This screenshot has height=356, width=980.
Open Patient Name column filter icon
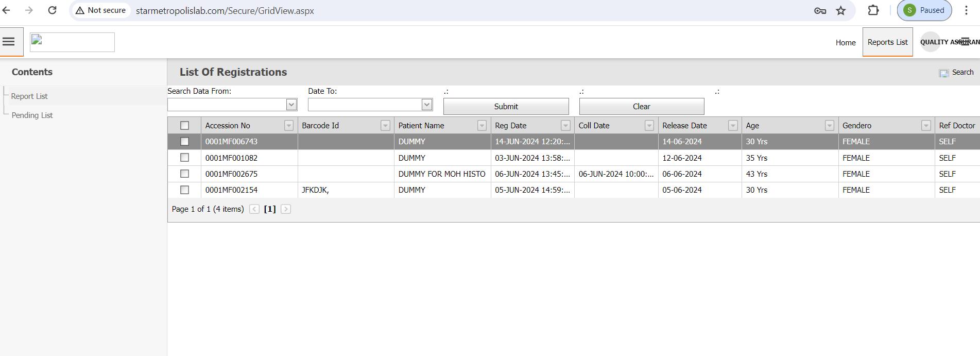pos(482,126)
